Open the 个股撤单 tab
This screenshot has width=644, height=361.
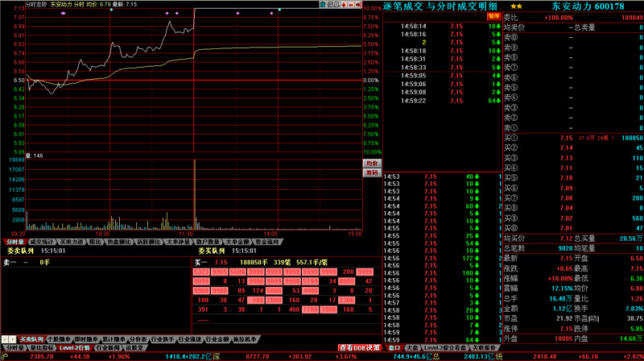point(60,339)
